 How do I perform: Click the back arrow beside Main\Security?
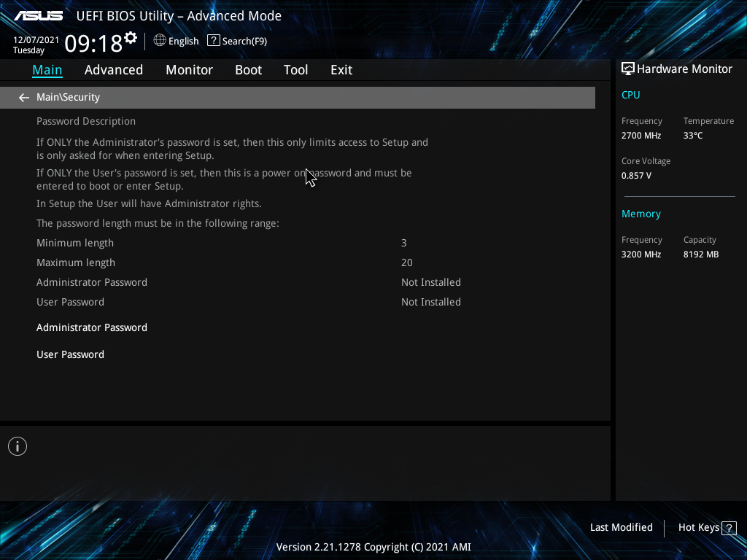click(x=24, y=98)
